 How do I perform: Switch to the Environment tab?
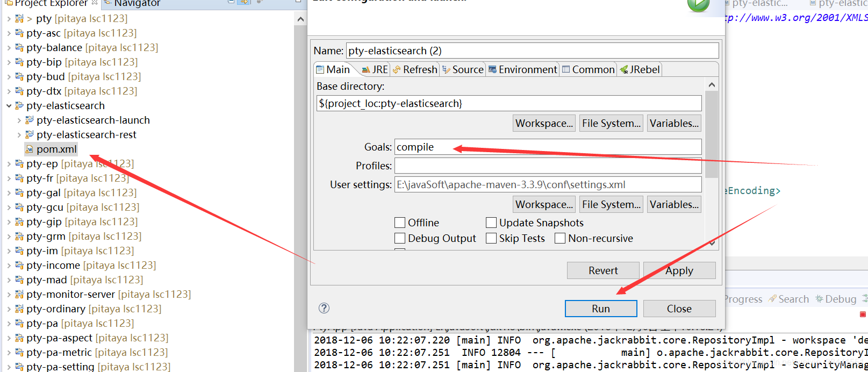pyautogui.click(x=522, y=69)
